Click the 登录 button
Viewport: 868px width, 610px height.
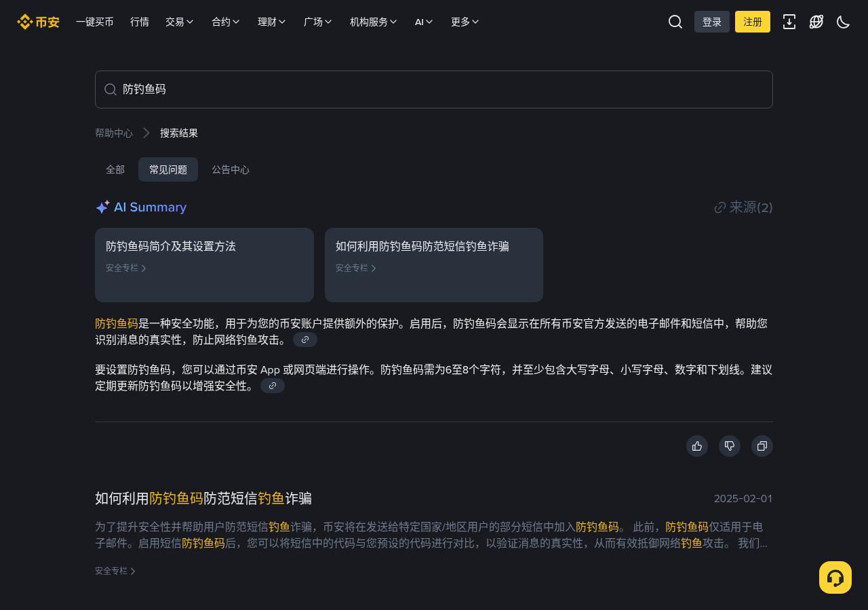[x=712, y=22]
